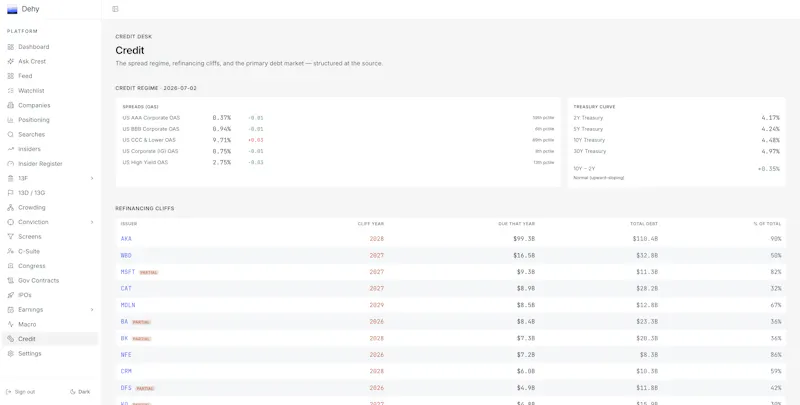Click the IPOs rocket icon
This screenshot has width=800, height=405.
(x=10, y=295)
